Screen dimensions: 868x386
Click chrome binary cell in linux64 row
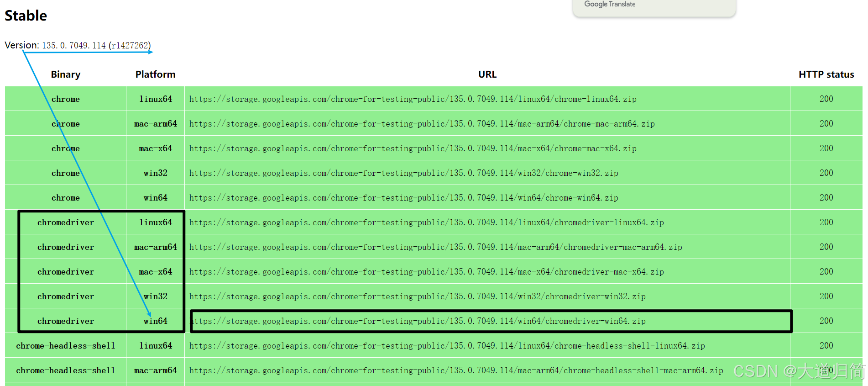66,99
